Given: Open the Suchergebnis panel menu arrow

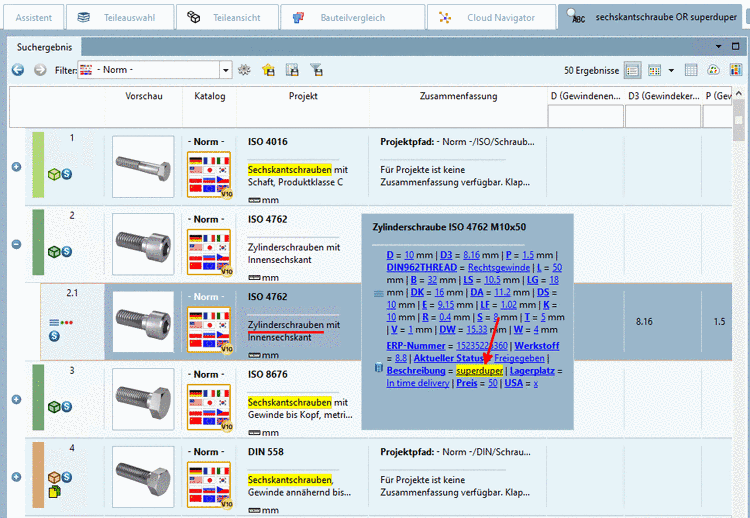Looking at the screenshot, I should [718, 46].
